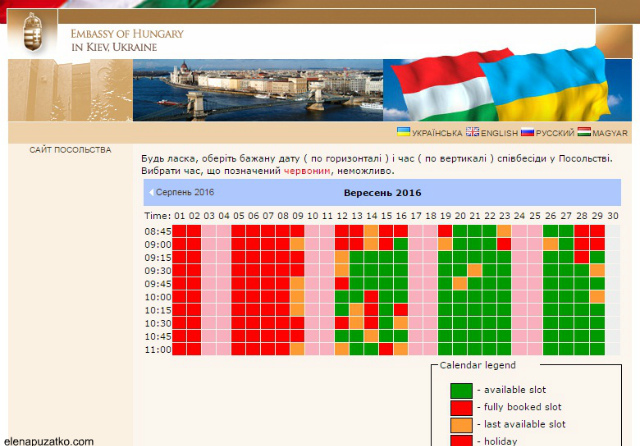This screenshot has width=640, height=446.
Task: Choose the orange 09:15 slot on day 12
Action: point(342,257)
